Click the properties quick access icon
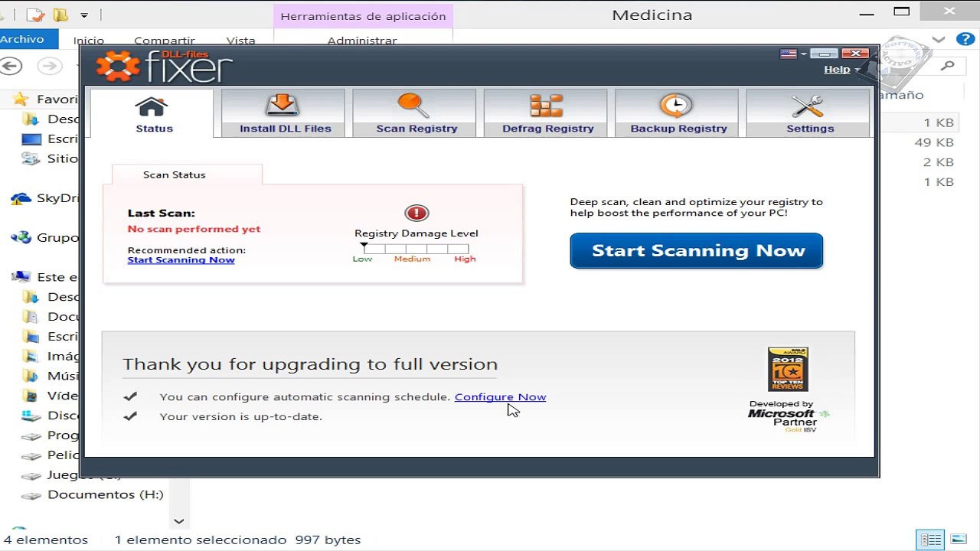 [x=34, y=15]
